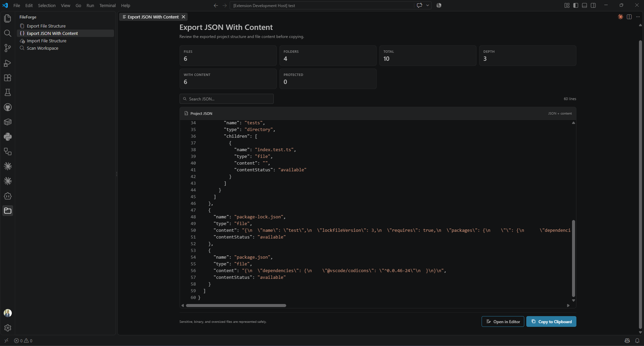Go forward using the title bar arrow
This screenshot has width=644, height=346.
[225, 5]
